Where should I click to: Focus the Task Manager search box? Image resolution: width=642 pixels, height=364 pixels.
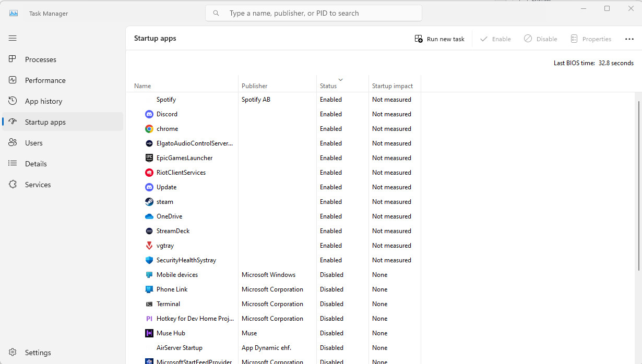click(314, 13)
